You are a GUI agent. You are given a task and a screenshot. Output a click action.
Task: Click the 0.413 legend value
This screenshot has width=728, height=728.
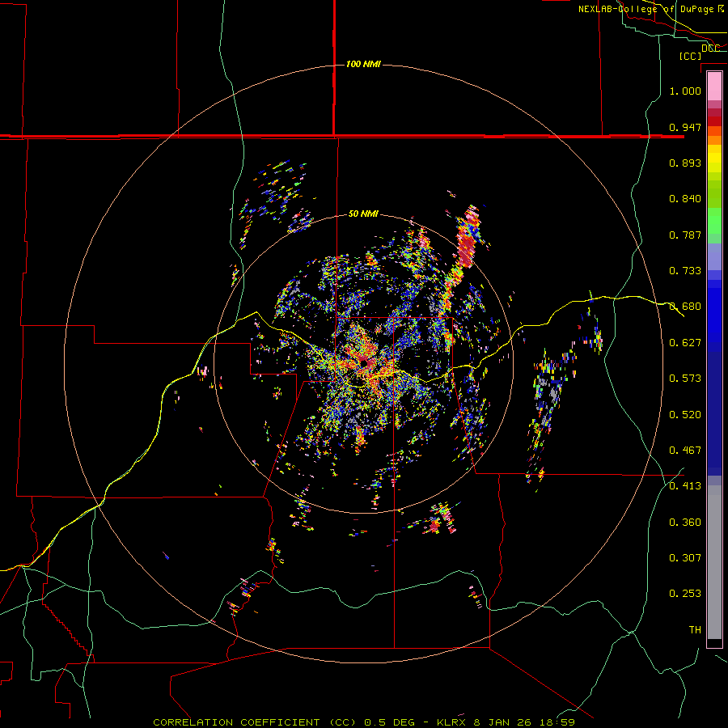click(x=685, y=485)
